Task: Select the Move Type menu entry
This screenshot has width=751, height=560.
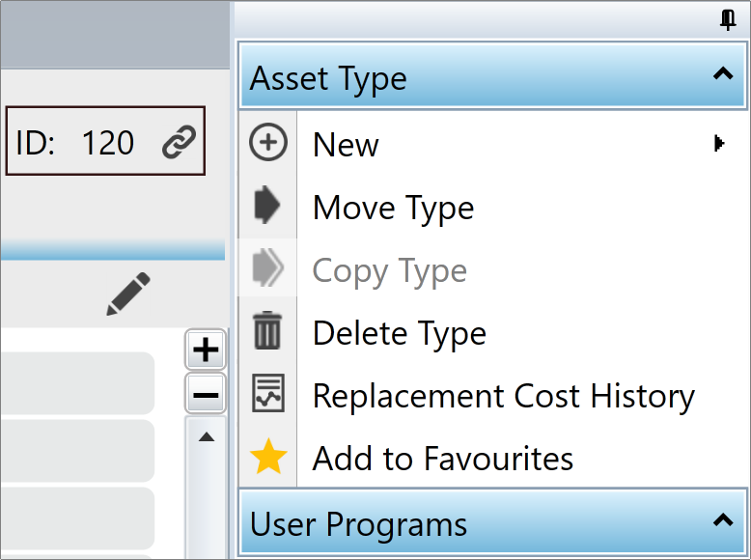Action: point(493,208)
